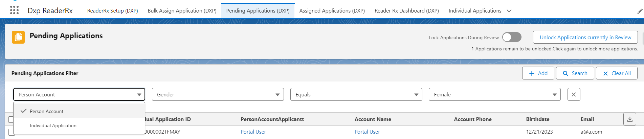Choose Individual Application from the dropdown list

[x=53, y=125]
